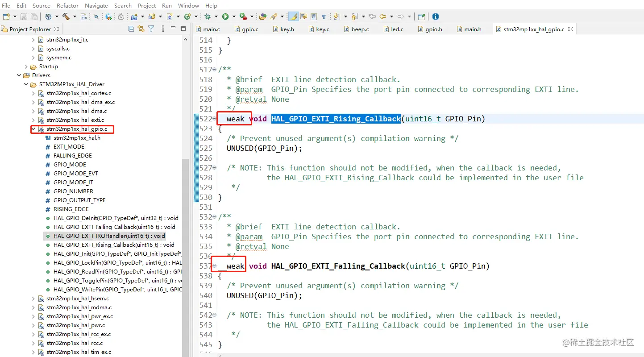Image resolution: width=644 pixels, height=357 pixels.
Task: Click the Back navigation yellow arrow
Action: [x=382, y=17]
